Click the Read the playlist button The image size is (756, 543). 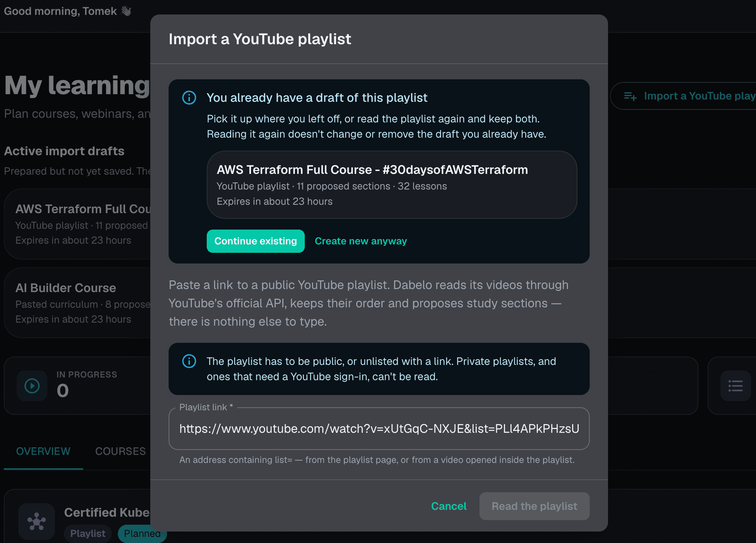[534, 506]
